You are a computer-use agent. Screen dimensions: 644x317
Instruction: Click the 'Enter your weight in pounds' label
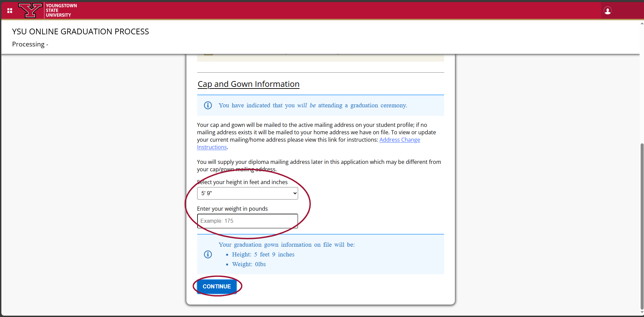(232, 209)
